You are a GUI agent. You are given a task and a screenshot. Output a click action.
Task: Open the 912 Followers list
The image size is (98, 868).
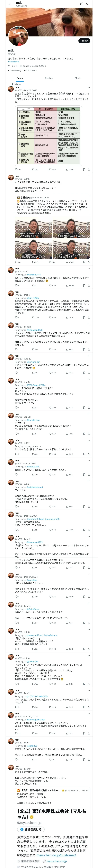point(30,70)
